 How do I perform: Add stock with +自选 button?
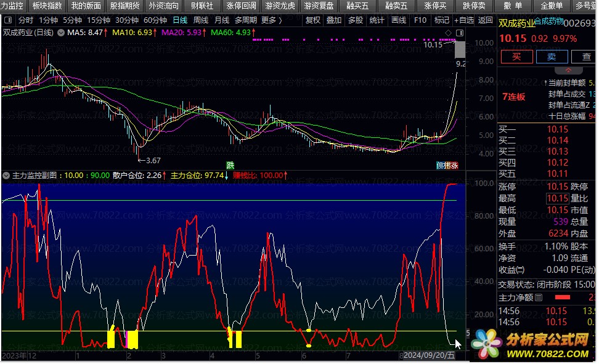coord(464,20)
